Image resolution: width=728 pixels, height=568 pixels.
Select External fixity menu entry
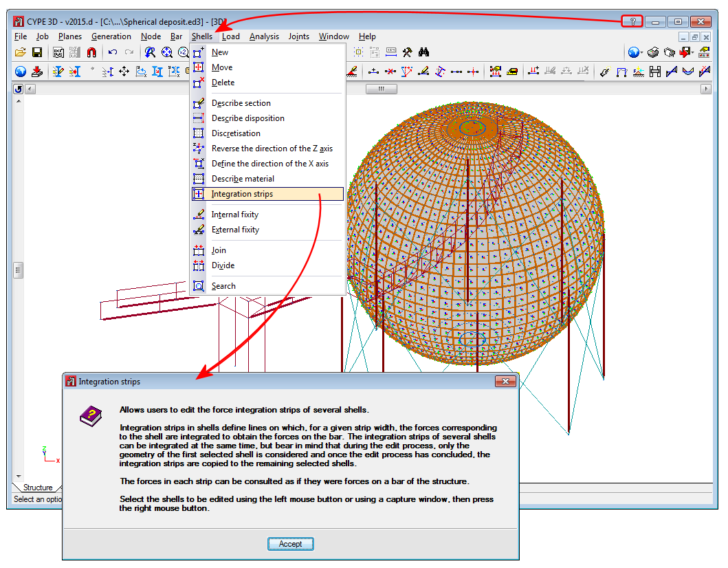[268, 230]
